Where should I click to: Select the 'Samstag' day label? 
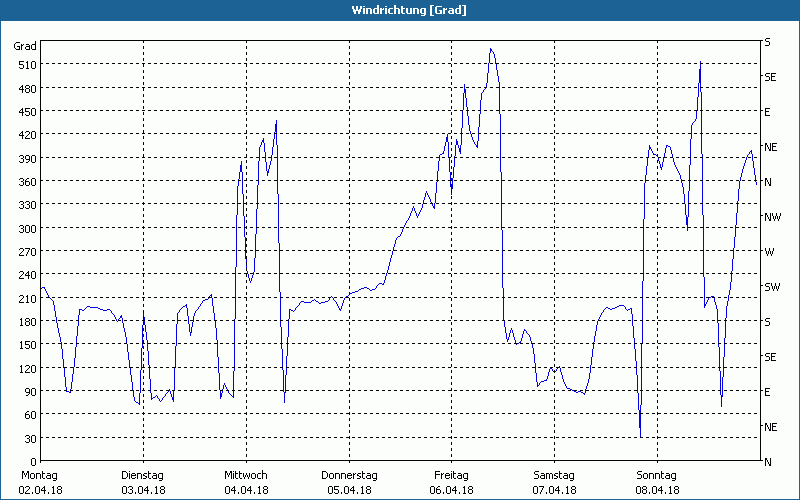554,475
